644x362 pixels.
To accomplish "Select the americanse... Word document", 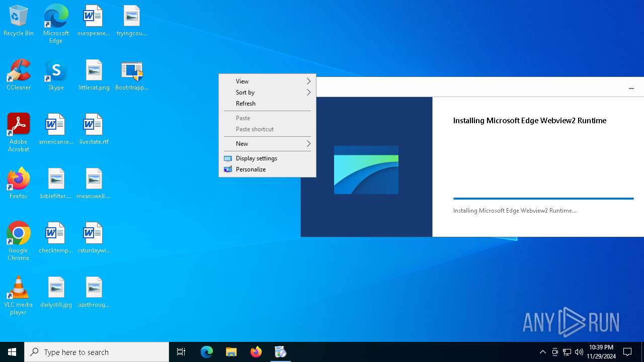I will [56, 130].
